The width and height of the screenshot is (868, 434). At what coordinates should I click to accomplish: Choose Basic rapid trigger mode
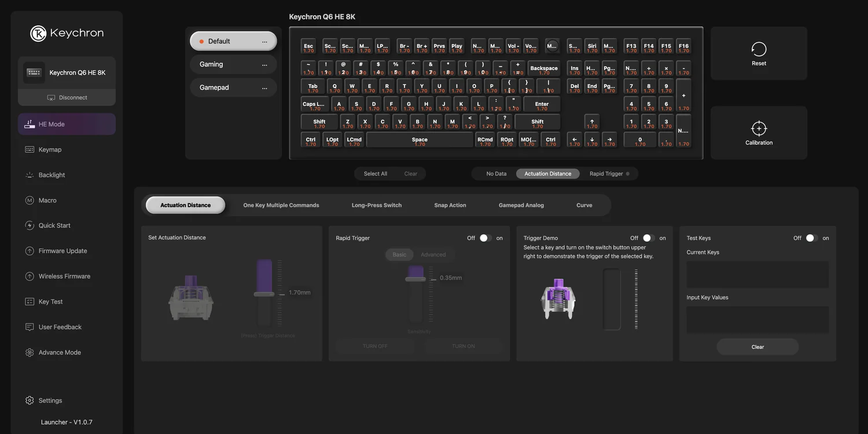(400, 255)
